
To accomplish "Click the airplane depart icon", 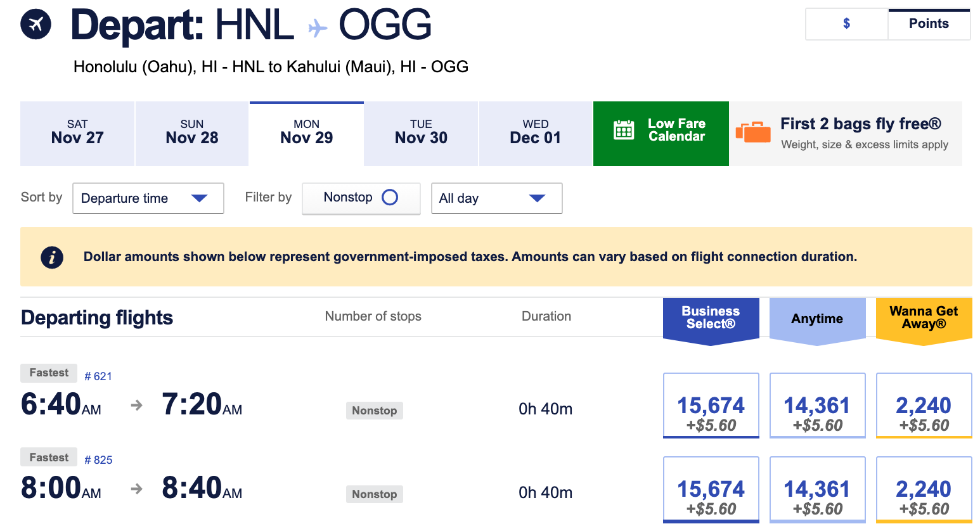I will (35, 23).
